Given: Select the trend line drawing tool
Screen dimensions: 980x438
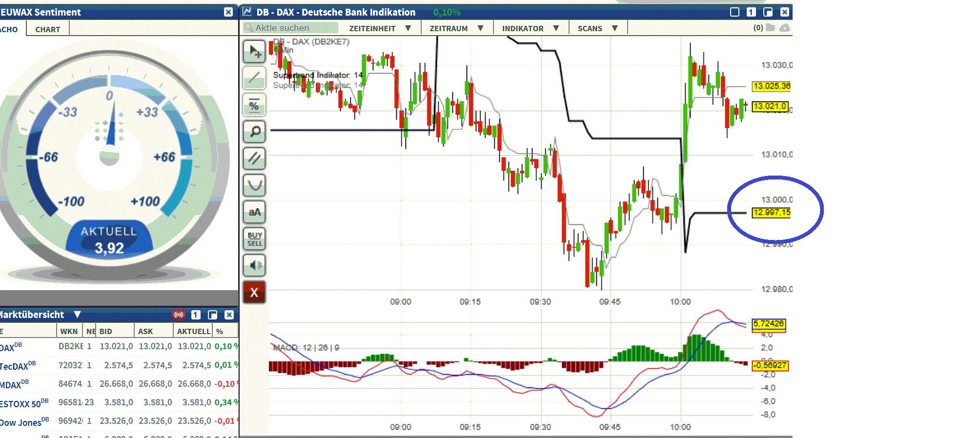Looking at the screenshot, I should pos(254,78).
